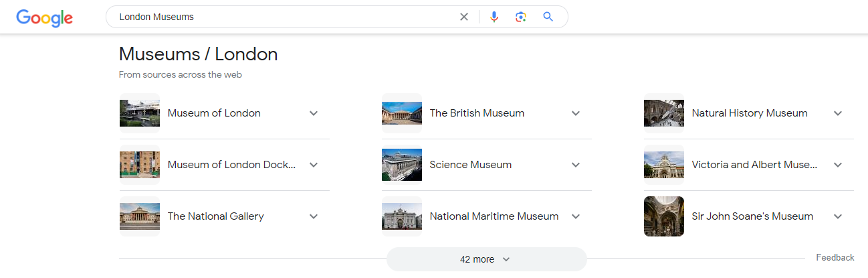
Task: Click the Victoria and Albert Museum thumbnail
Action: coord(664,165)
